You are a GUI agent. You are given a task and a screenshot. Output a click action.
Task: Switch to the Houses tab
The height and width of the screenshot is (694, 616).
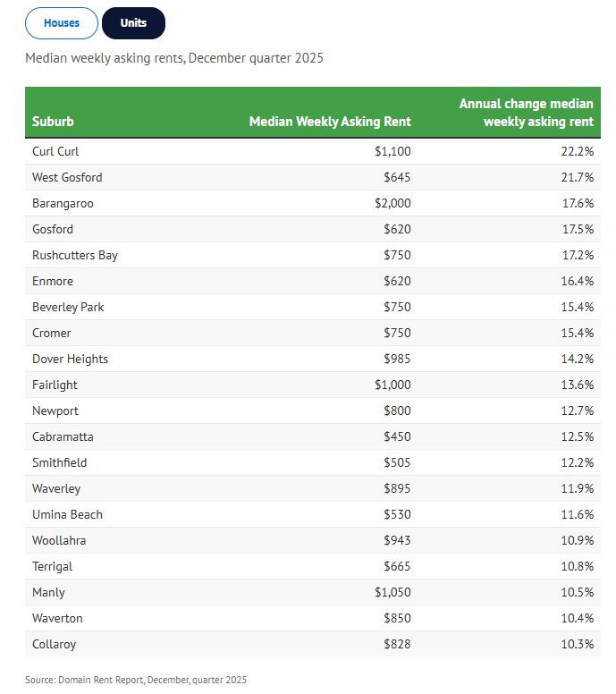(x=62, y=23)
